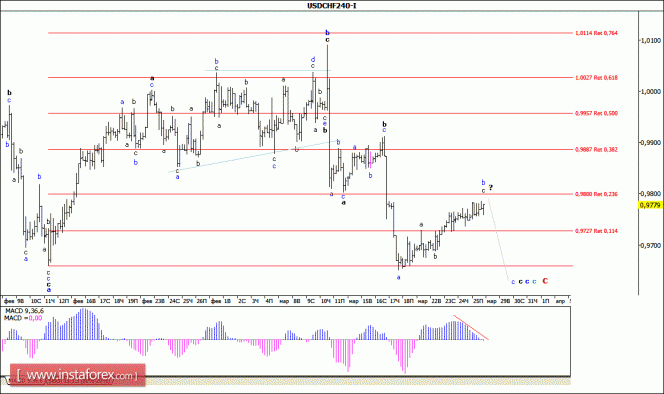Select the question mark wave annotation
Image resolution: width=664 pixels, height=394 pixels.
pos(491,187)
